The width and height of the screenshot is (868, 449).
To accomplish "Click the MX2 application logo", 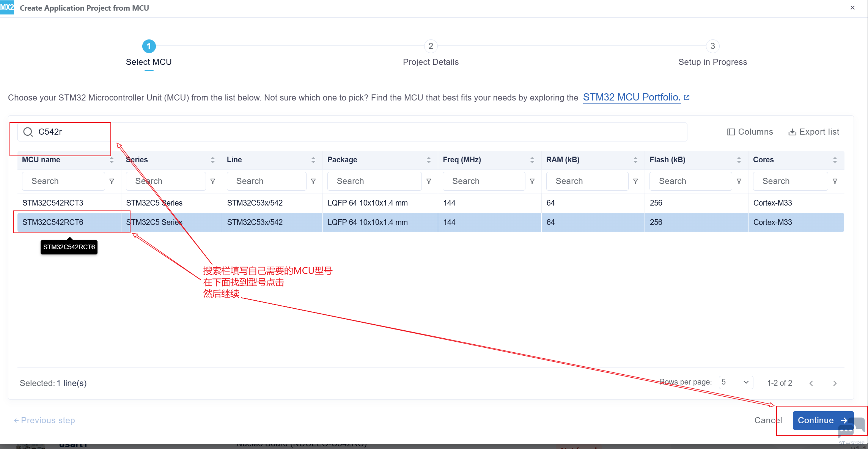I will pyautogui.click(x=7, y=7).
